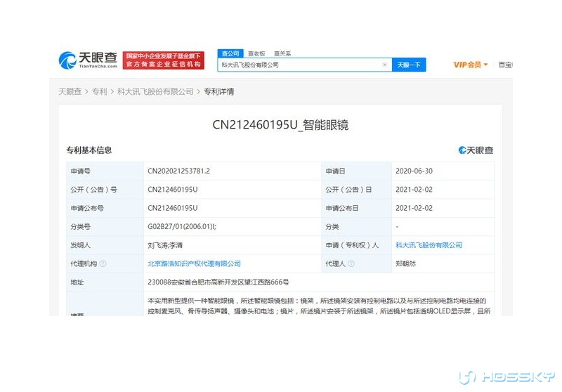Switch to the 查老板 search tab
The image size is (562, 392).
[256, 54]
